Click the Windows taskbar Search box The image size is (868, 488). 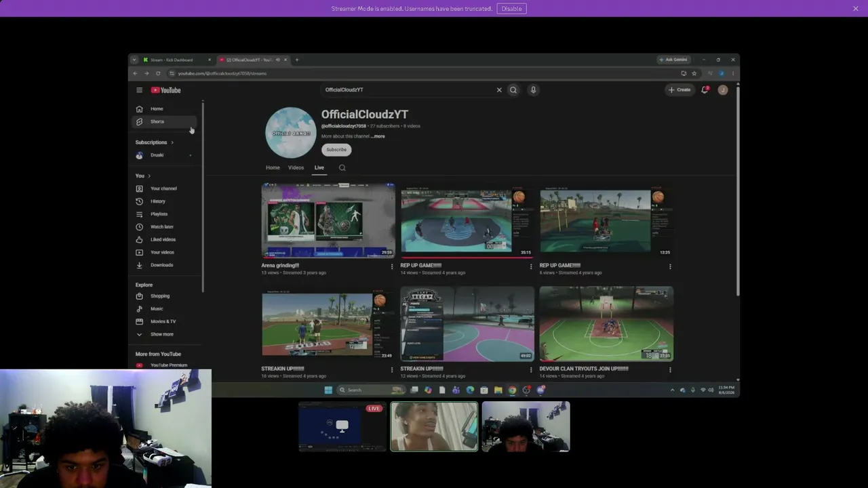[371, 390]
